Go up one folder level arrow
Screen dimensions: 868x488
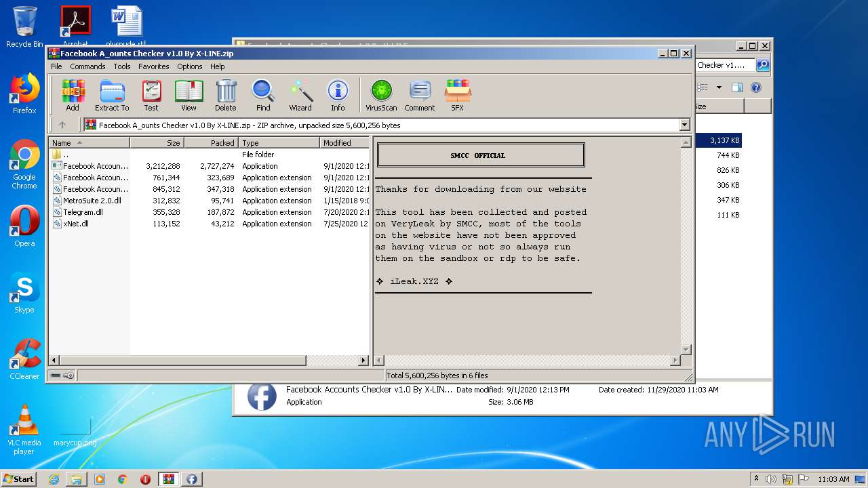[62, 125]
